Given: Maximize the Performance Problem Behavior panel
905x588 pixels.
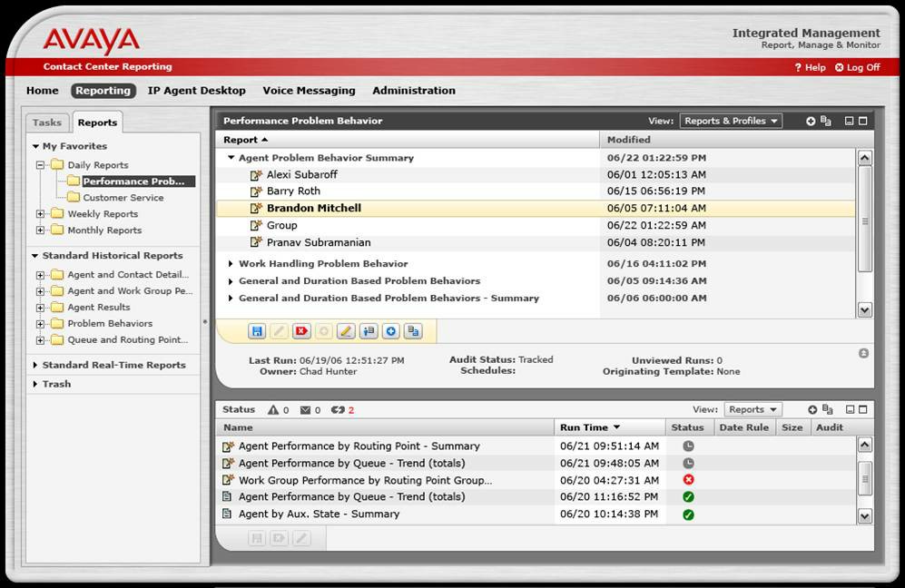Looking at the screenshot, I should tap(863, 122).
